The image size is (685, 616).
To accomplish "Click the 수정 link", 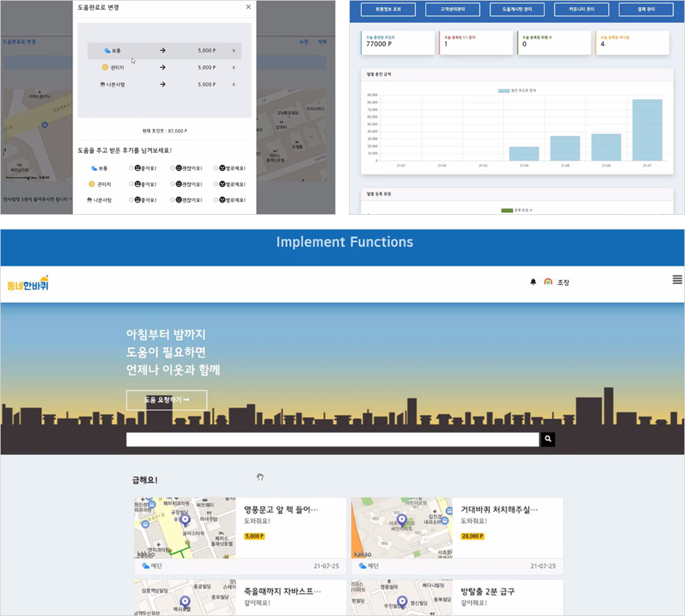I will pos(304,41).
